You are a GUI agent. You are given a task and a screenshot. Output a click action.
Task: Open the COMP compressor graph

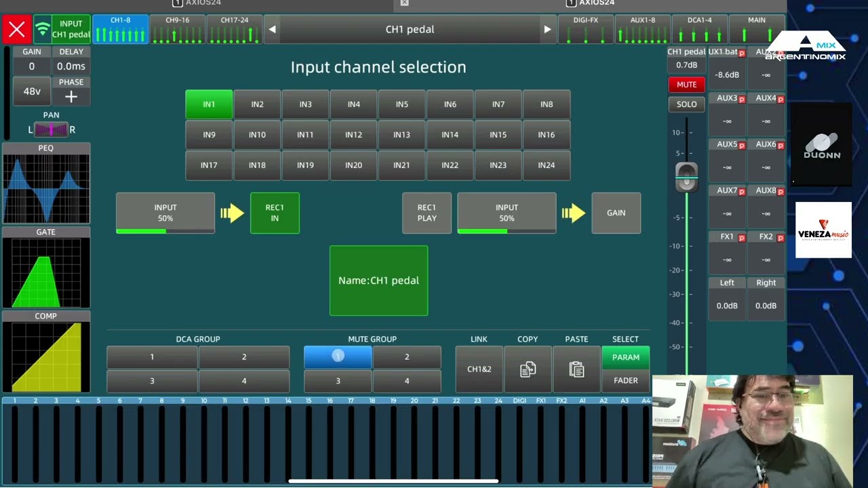(x=46, y=357)
